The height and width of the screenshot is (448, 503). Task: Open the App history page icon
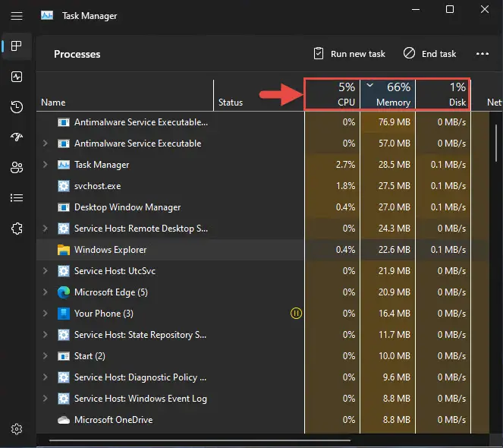point(17,107)
